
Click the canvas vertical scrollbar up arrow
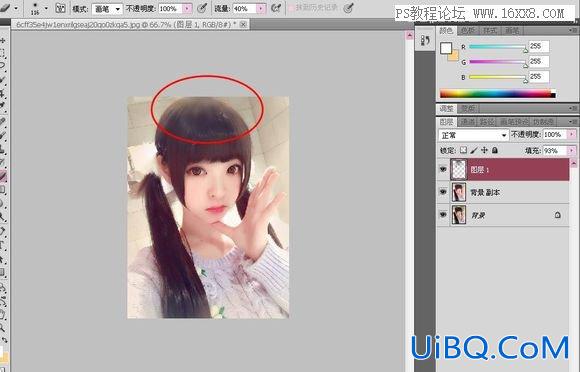409,35
